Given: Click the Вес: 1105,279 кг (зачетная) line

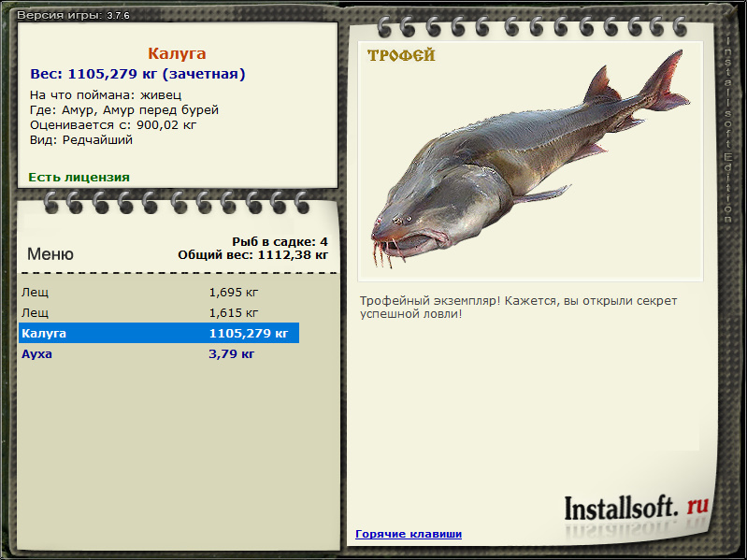Looking at the screenshot, I should pyautogui.click(x=137, y=74).
